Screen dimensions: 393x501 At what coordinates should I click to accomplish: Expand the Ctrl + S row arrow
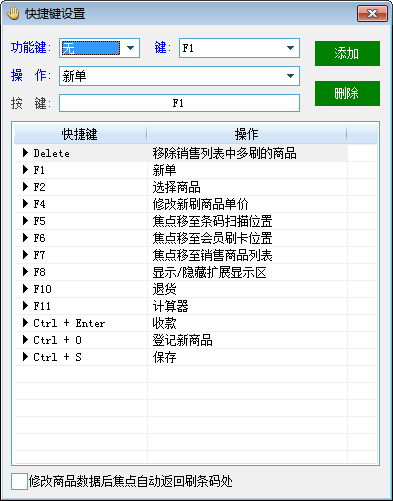click(x=25, y=357)
